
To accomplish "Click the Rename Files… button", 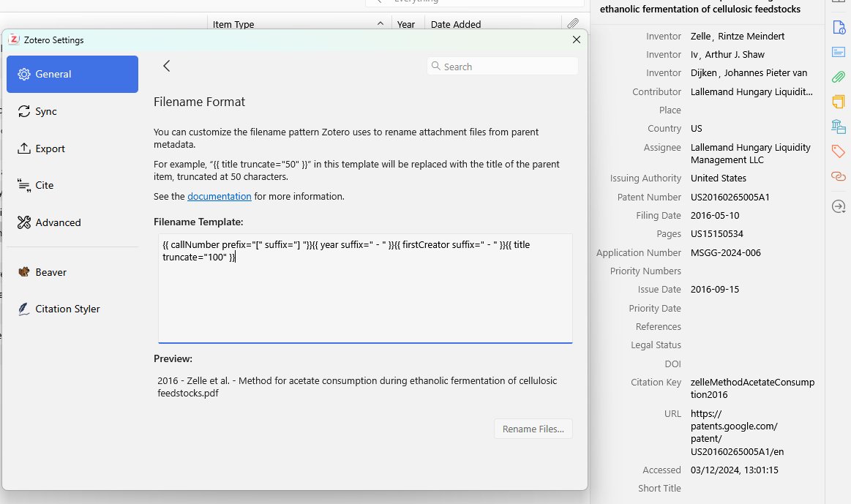I will tap(533, 429).
